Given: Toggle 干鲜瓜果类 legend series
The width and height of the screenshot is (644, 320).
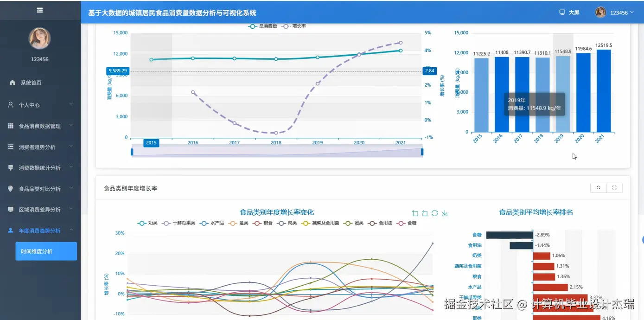Looking at the screenshot, I should [x=179, y=223].
